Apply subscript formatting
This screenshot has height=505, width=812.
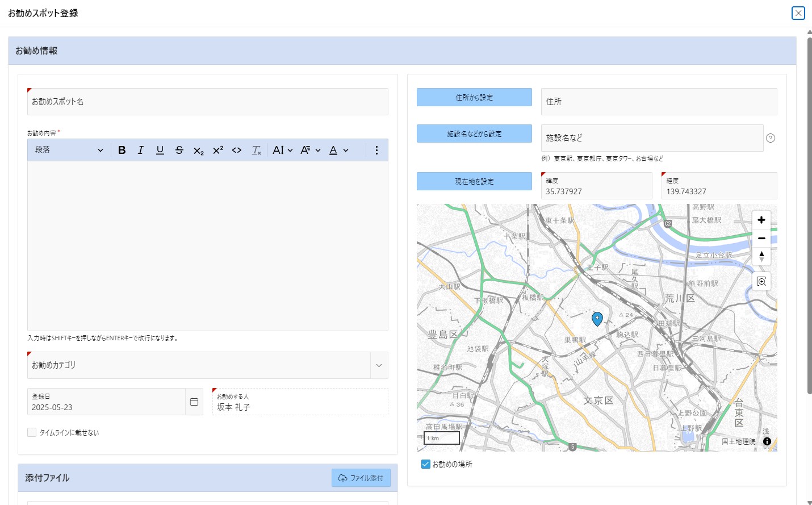[x=199, y=150]
